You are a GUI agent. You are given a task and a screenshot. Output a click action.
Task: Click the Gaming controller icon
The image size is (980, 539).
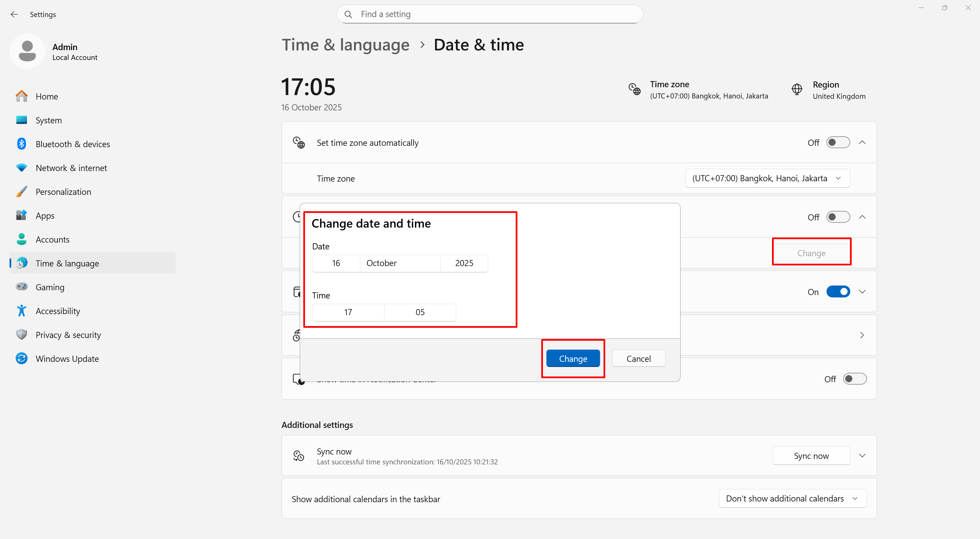coord(21,287)
